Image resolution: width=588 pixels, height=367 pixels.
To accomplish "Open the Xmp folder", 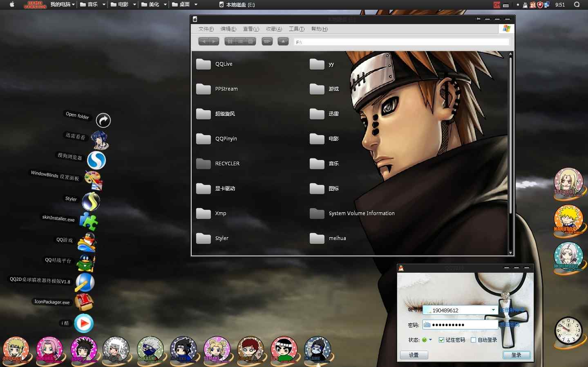I will [x=211, y=214].
